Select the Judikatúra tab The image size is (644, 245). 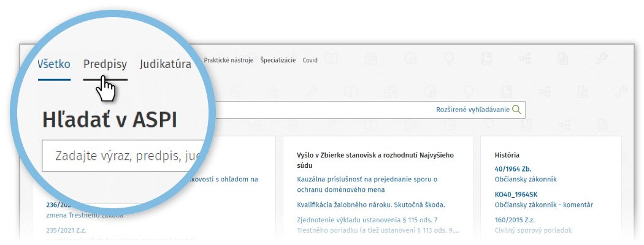pyautogui.click(x=165, y=64)
